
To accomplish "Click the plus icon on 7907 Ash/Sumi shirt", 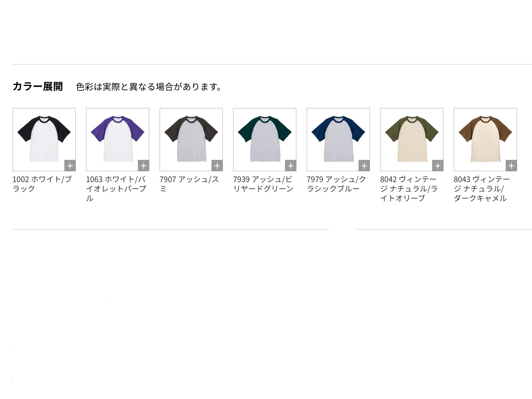I will pos(217,166).
